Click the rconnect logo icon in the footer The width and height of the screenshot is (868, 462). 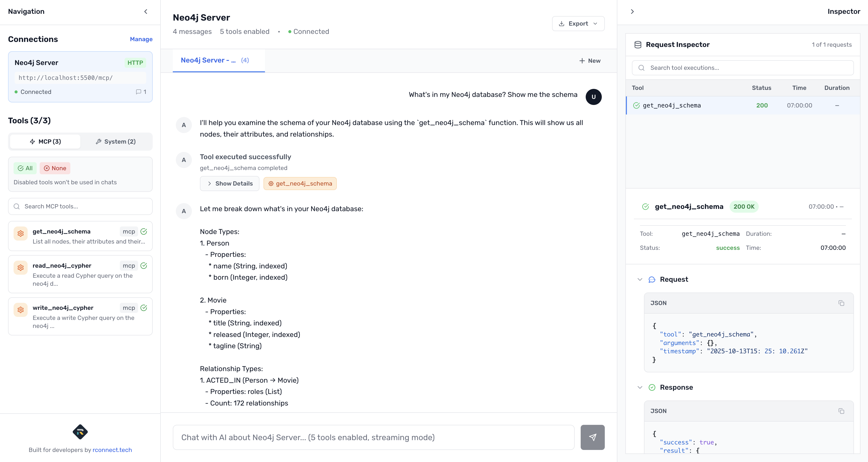point(80,432)
